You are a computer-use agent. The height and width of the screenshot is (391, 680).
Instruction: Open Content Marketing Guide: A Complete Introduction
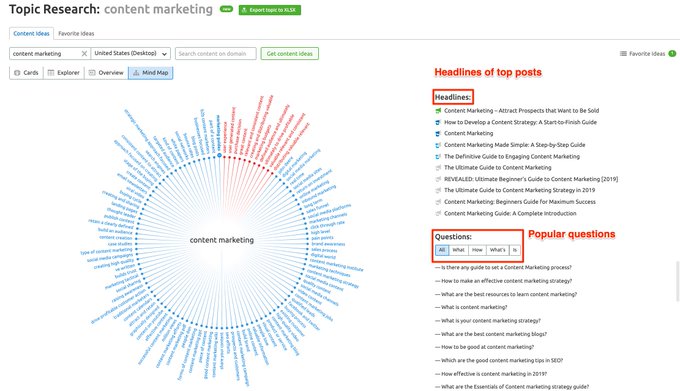click(510, 213)
